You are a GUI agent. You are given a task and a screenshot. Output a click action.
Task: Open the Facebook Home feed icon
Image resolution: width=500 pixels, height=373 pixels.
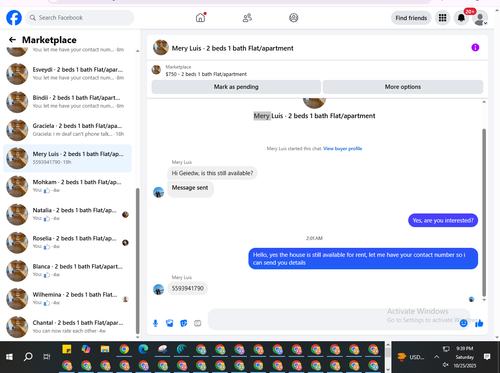200,18
